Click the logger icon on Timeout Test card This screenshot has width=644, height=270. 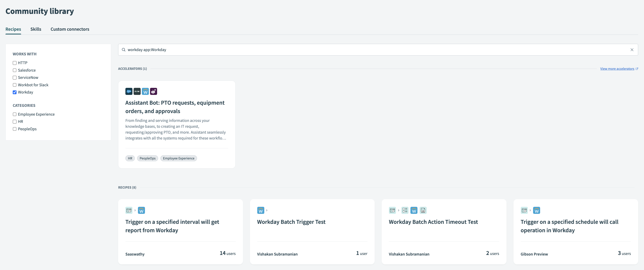pos(423,211)
